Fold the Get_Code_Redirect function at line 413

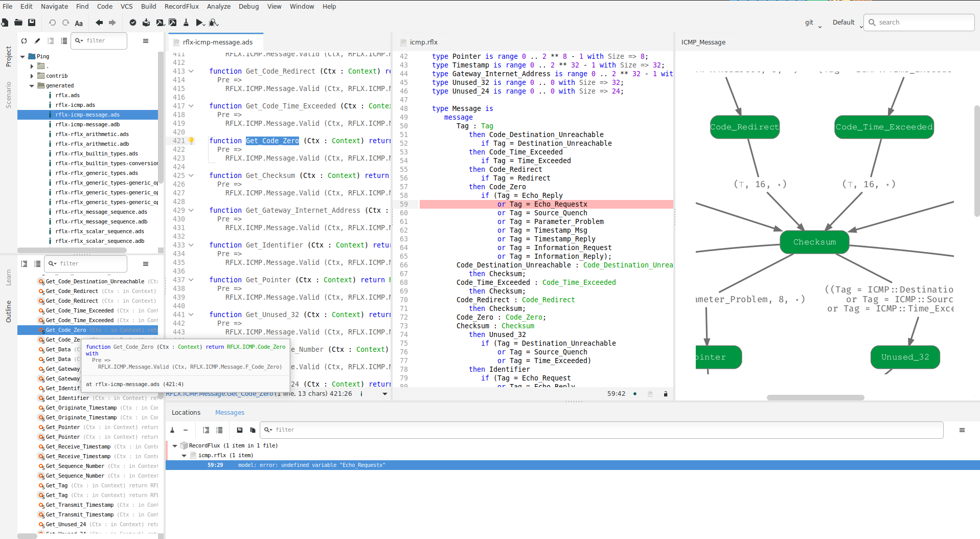(191, 71)
